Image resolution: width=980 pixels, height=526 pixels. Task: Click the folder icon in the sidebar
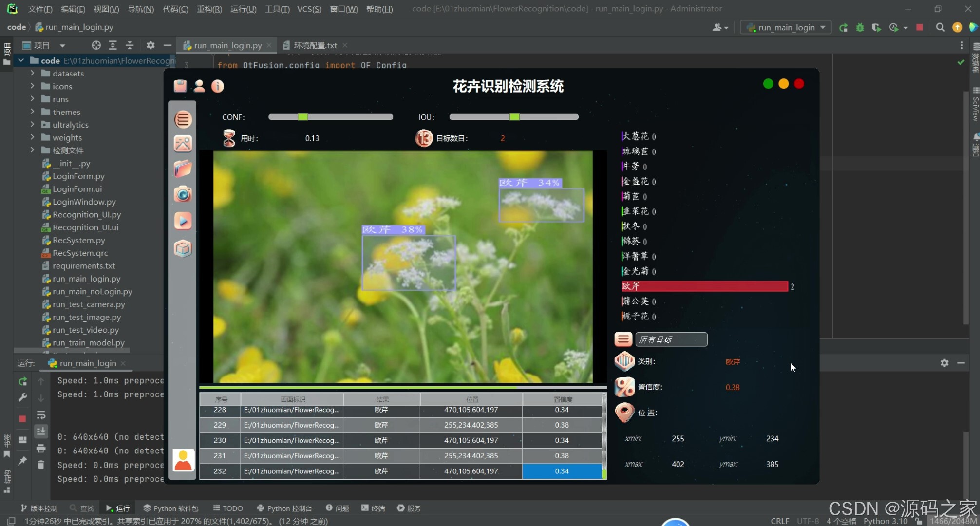coord(183,169)
